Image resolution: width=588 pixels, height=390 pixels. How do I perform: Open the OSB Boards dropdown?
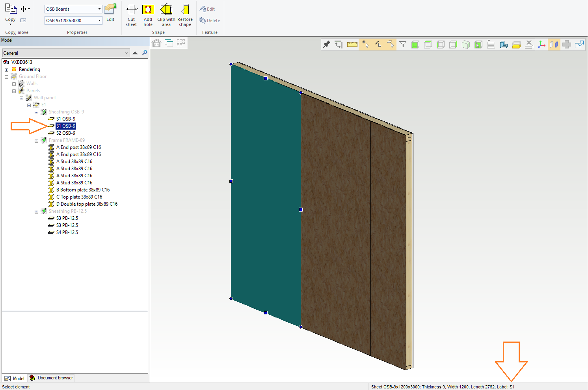[x=99, y=9]
